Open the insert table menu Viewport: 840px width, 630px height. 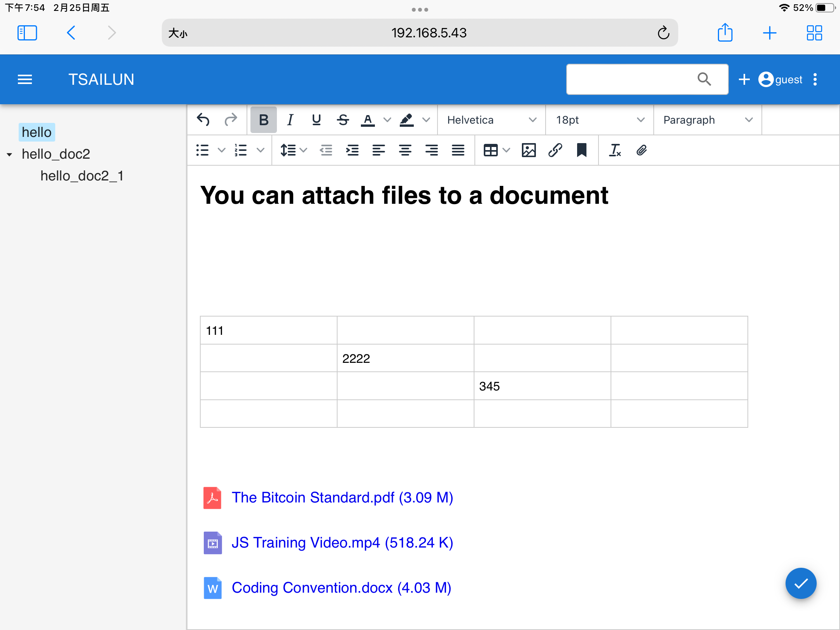[x=496, y=150]
